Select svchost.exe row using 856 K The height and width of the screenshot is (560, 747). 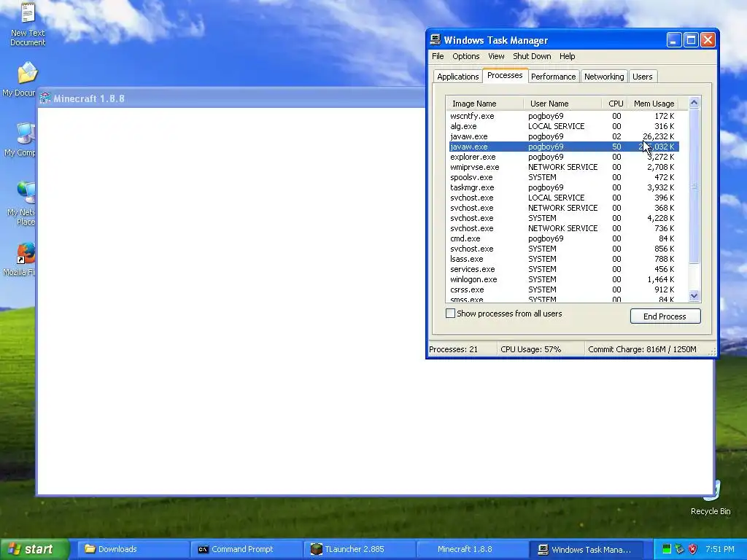coord(564,249)
